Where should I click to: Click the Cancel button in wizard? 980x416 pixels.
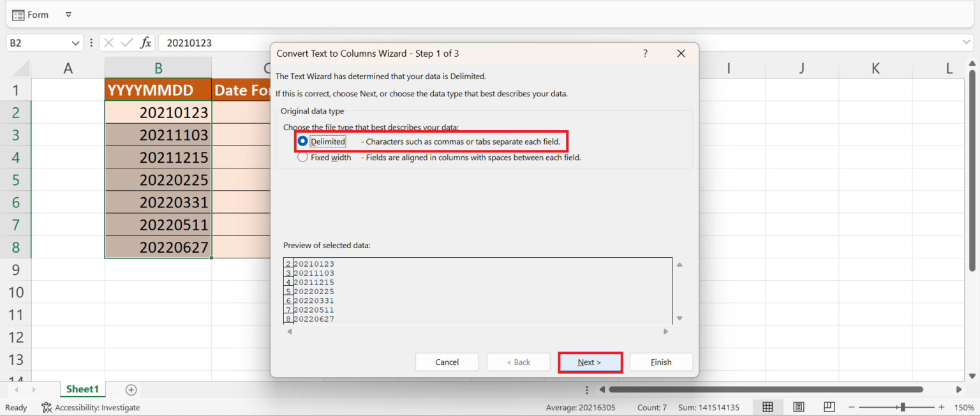tap(447, 362)
